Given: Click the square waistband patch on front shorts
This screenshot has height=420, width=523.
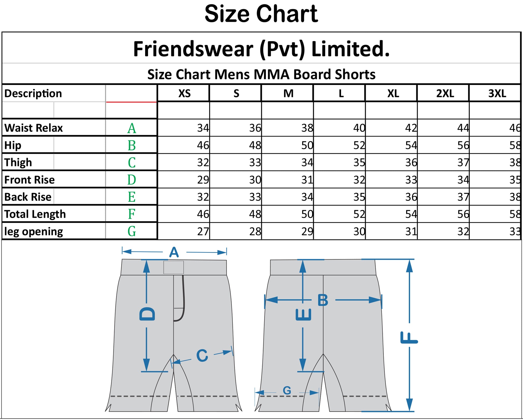Looking at the screenshot, I should point(174,267).
